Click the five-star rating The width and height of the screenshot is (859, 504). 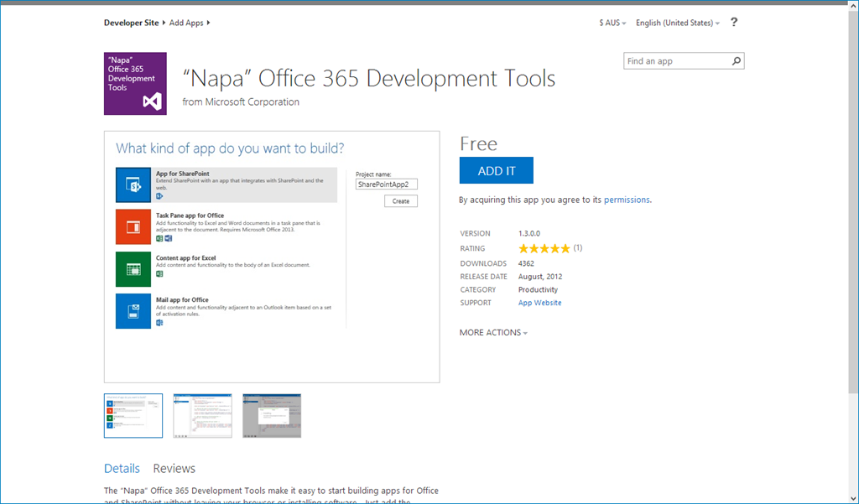click(x=544, y=248)
